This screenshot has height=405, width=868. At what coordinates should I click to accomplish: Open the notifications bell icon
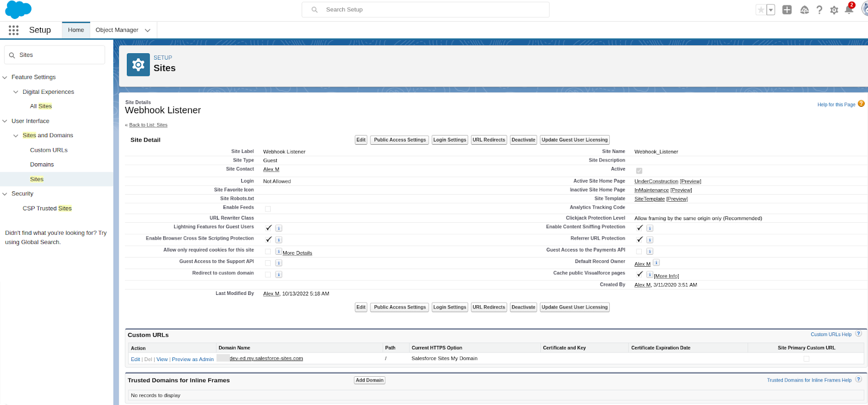point(849,10)
